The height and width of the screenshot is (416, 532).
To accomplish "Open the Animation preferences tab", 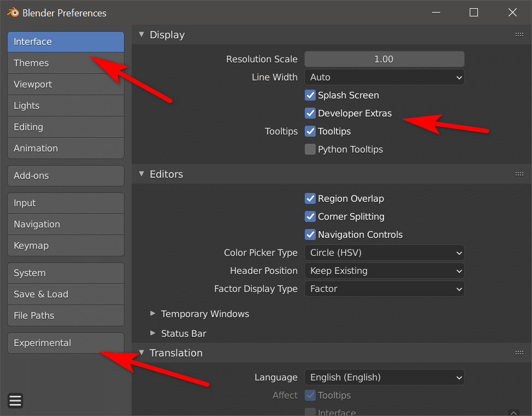I will (66, 148).
